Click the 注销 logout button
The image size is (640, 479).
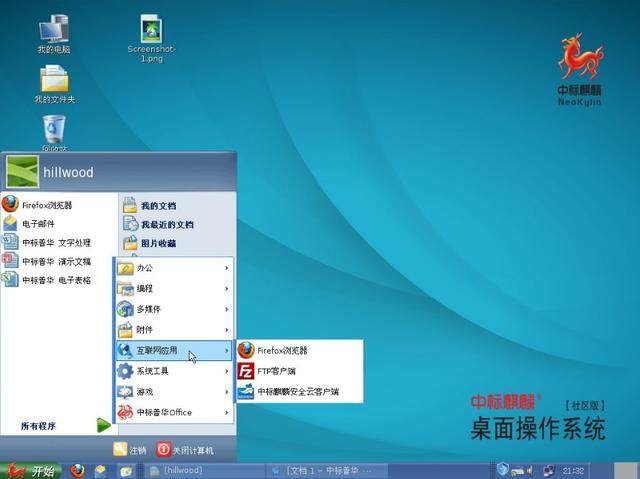tap(130, 450)
